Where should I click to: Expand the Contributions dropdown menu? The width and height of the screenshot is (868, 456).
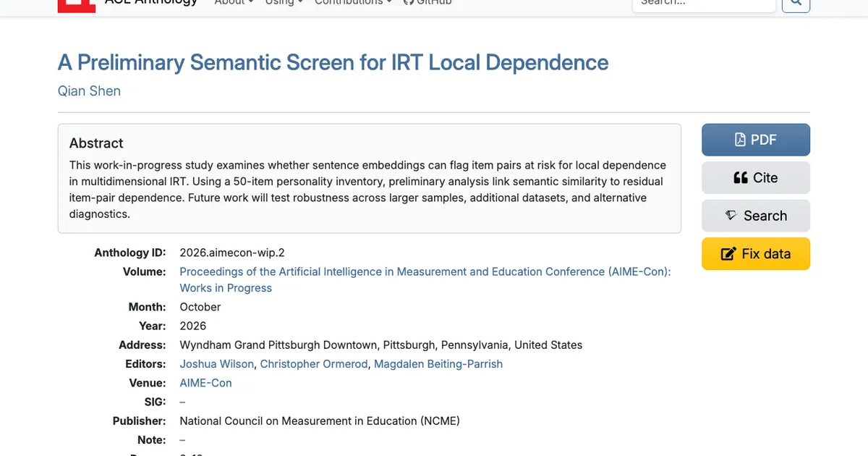(353, 3)
